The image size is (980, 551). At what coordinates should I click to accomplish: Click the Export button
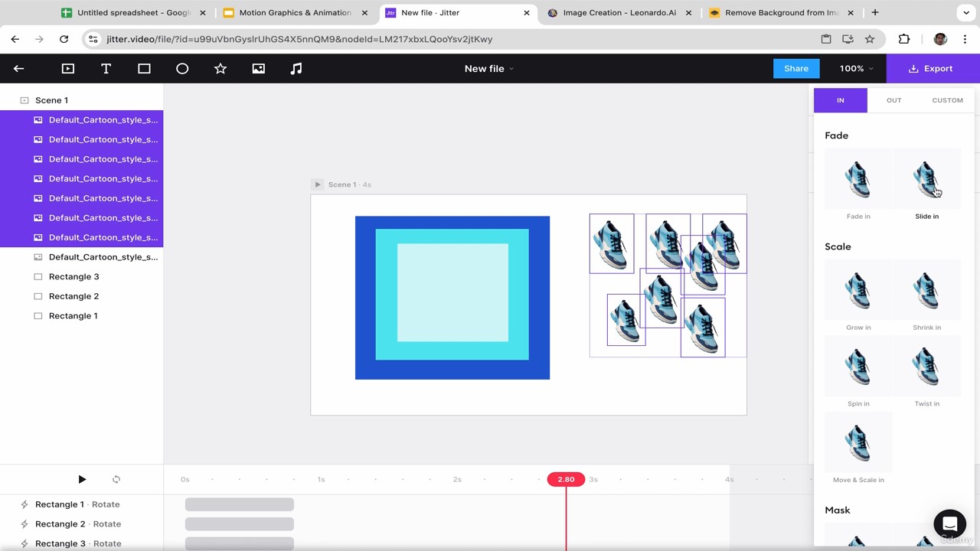pyautogui.click(x=933, y=69)
